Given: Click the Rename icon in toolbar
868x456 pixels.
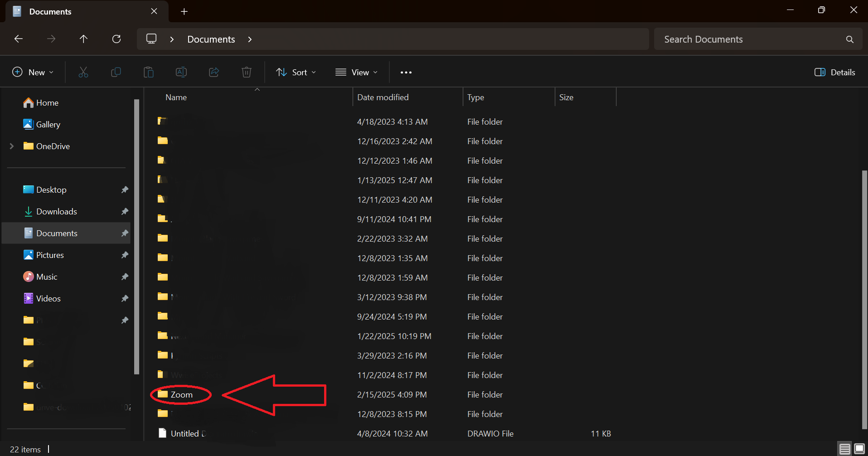Looking at the screenshot, I should coord(181,72).
